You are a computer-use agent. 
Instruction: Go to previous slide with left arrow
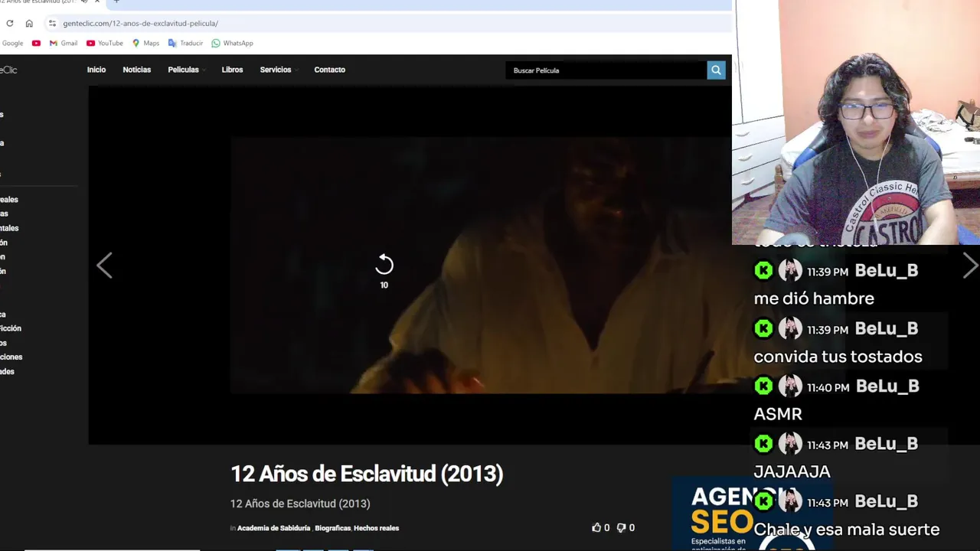(x=104, y=266)
